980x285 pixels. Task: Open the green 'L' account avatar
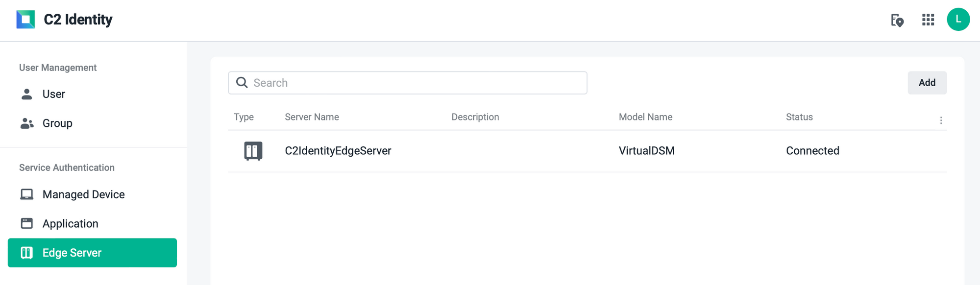[x=958, y=20]
